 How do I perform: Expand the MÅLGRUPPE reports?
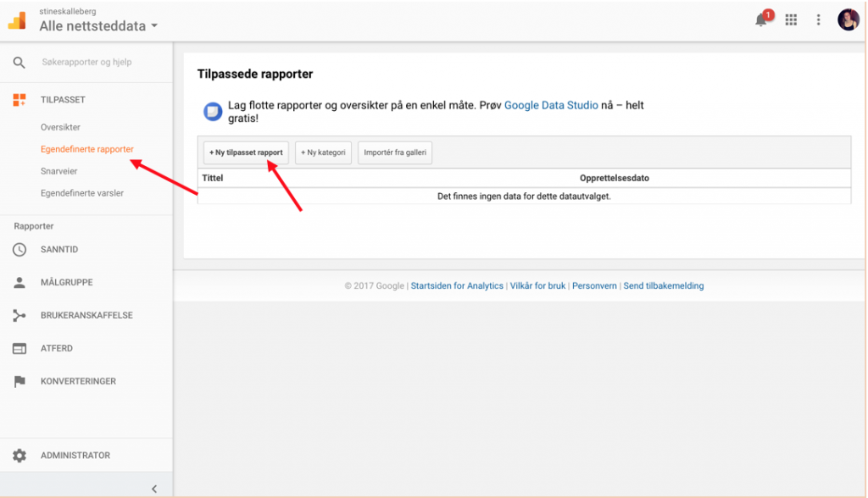(x=66, y=282)
